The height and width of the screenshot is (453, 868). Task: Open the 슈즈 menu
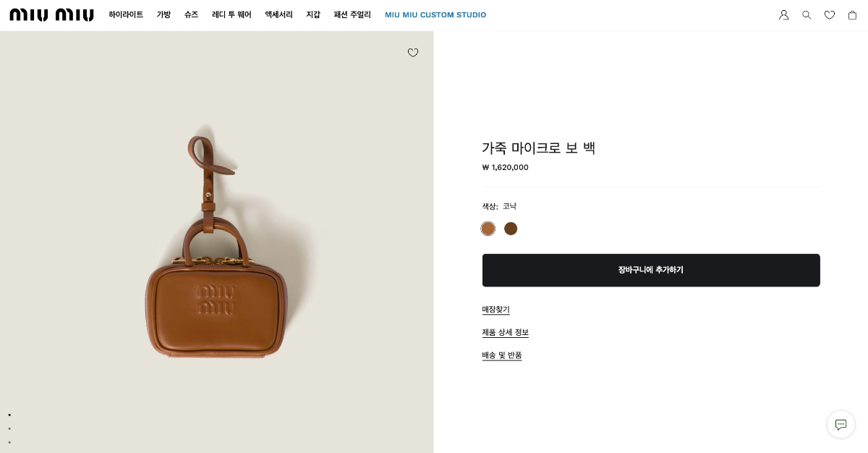(x=191, y=15)
